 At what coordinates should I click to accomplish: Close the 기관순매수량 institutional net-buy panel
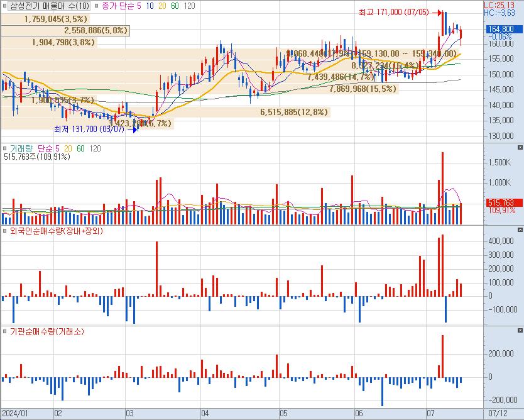tap(520, 330)
